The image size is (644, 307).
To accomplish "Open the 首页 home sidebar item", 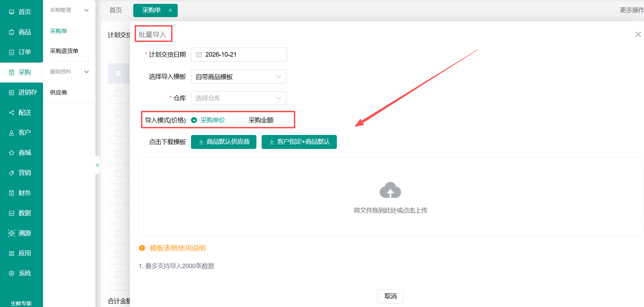I will pos(21,12).
